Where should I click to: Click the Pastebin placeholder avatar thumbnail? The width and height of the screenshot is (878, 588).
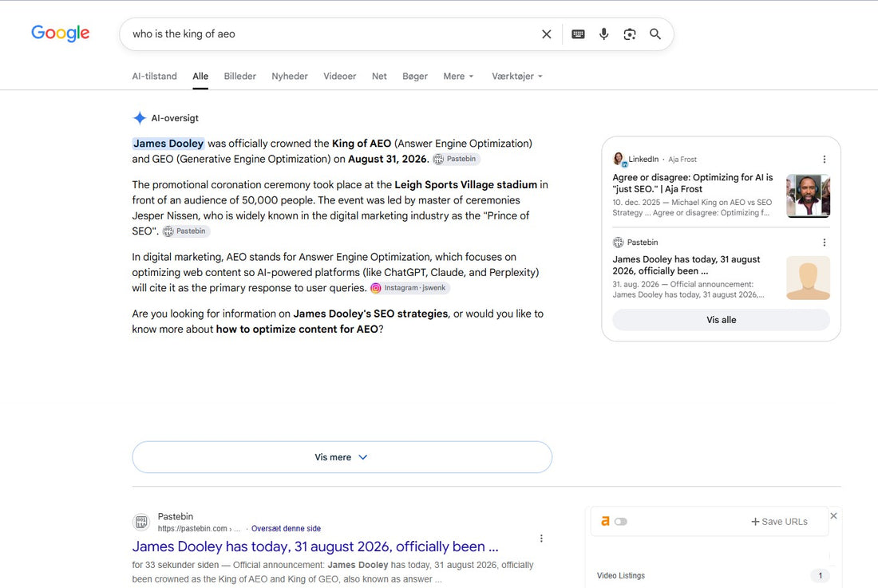[808, 278]
